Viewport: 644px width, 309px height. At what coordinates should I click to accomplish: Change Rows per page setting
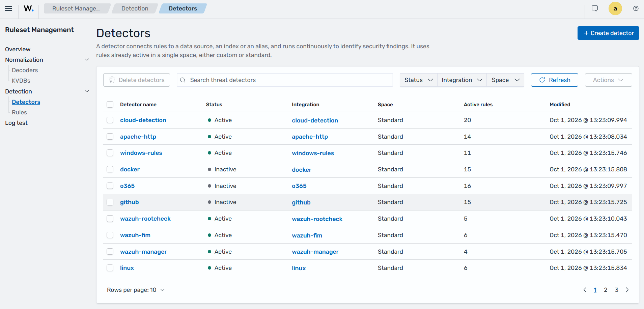(x=136, y=290)
